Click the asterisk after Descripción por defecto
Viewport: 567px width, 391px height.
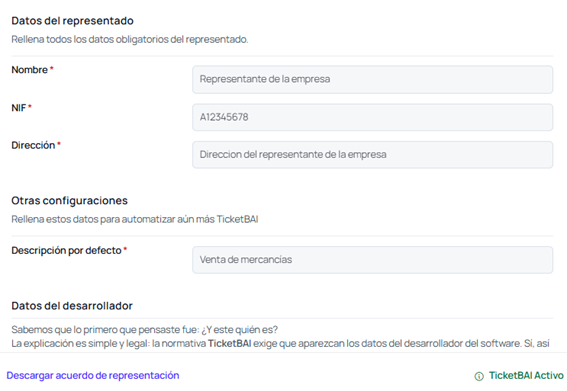click(125, 249)
